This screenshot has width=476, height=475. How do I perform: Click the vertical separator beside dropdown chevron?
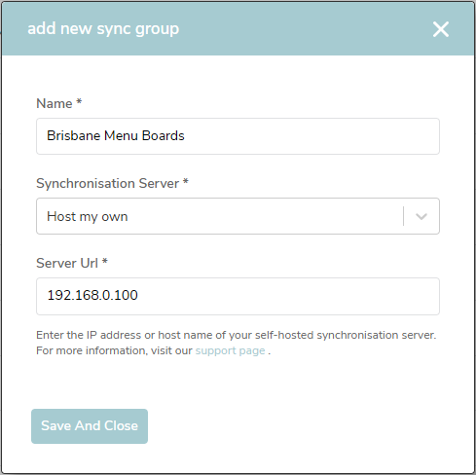coord(403,216)
